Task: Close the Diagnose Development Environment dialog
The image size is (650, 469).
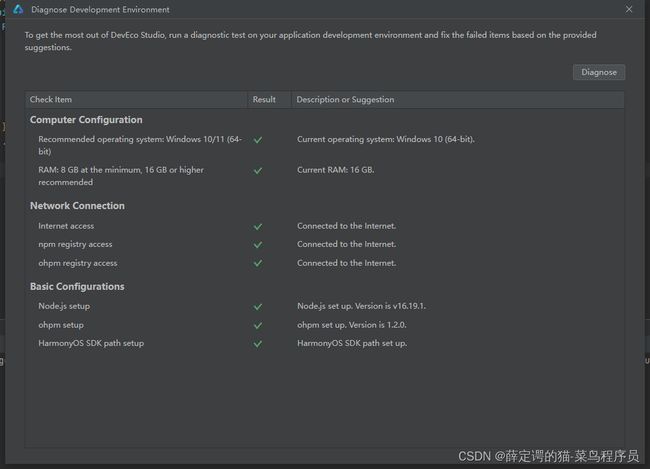Action: coord(629,9)
